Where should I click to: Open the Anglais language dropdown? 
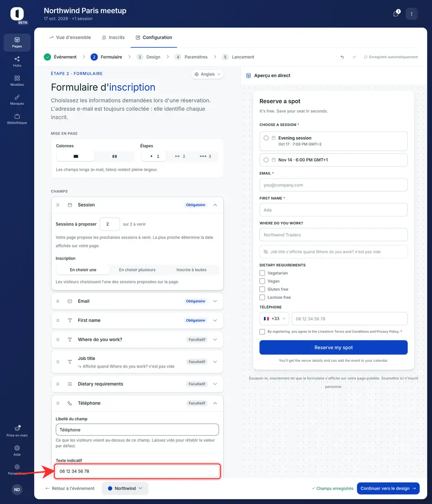(x=207, y=74)
